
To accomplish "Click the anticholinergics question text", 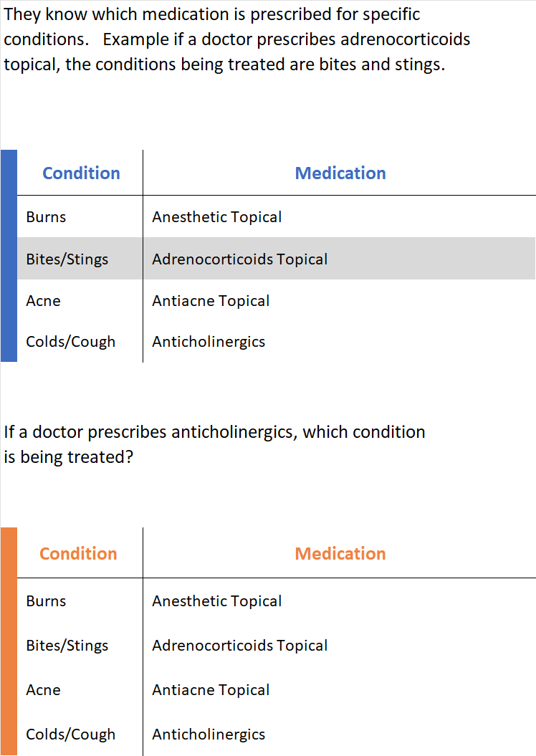I will [214, 444].
